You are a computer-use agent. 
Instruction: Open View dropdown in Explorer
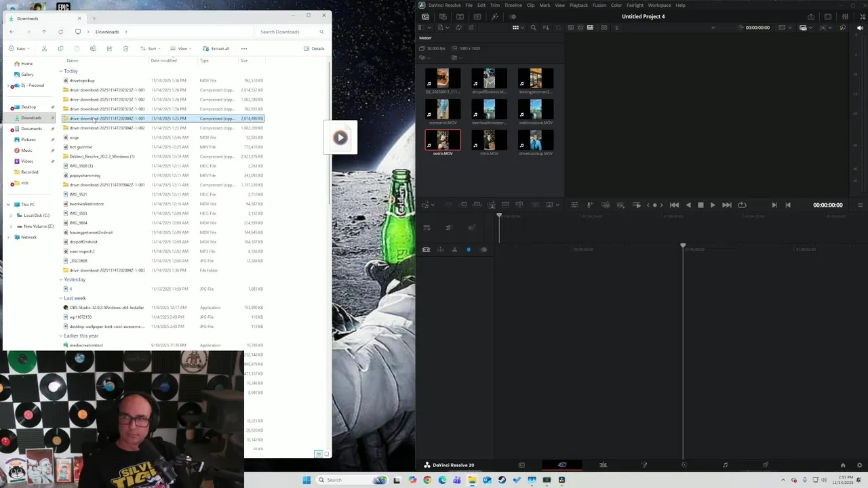(181, 49)
